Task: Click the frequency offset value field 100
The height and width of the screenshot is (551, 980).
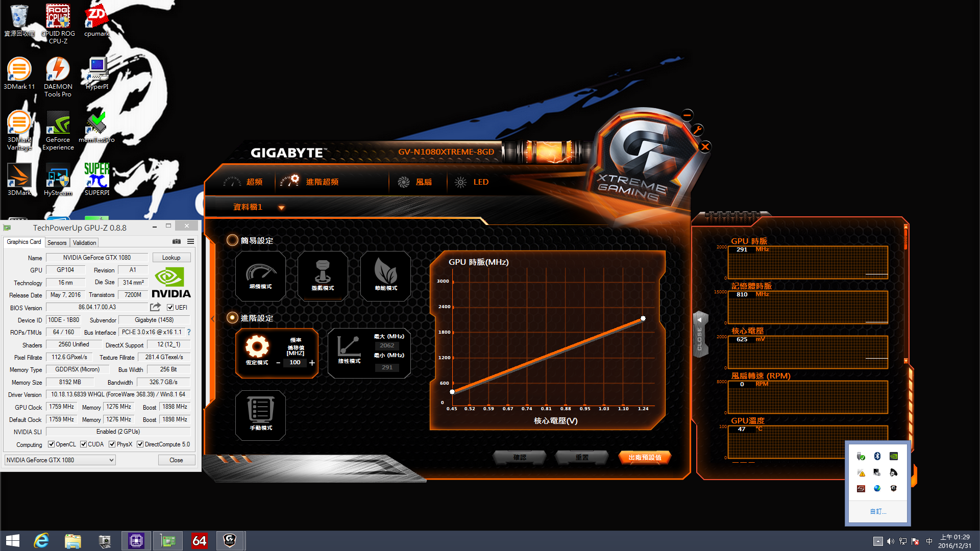Action: 295,363
